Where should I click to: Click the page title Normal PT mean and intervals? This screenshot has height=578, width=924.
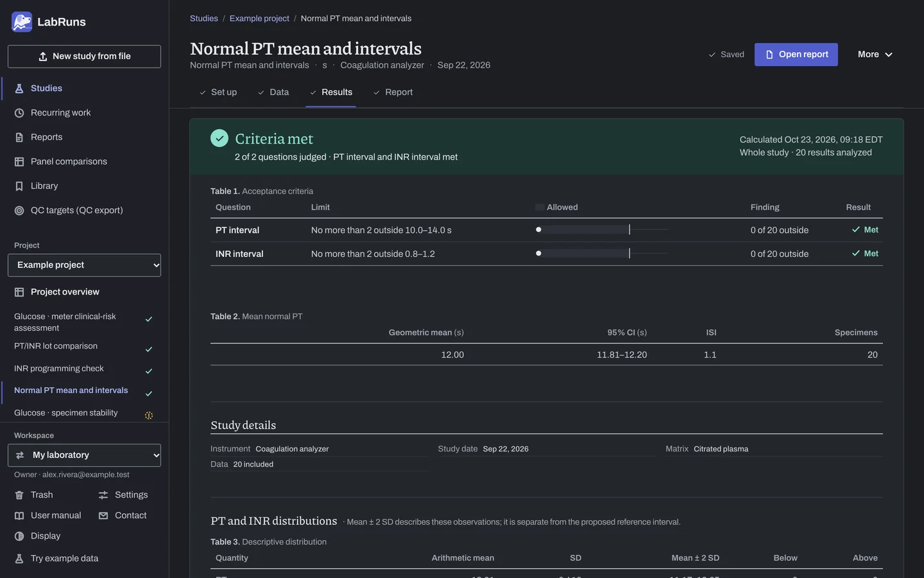(x=306, y=49)
